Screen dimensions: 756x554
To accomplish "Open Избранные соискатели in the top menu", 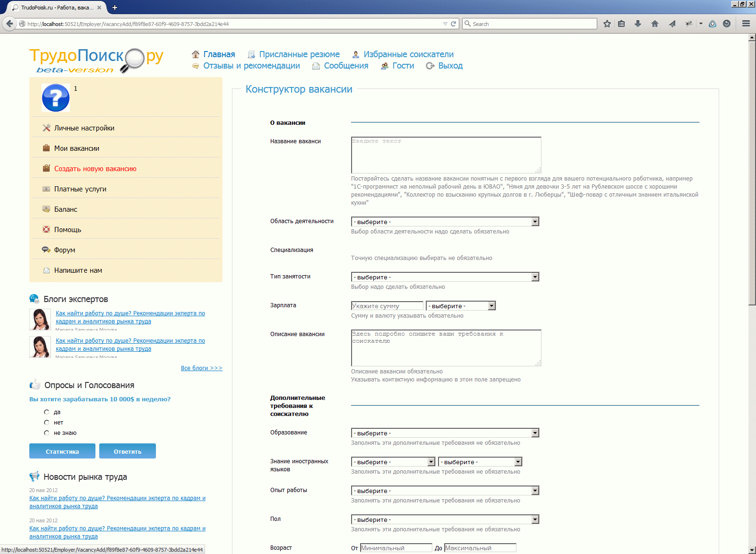I will [409, 54].
